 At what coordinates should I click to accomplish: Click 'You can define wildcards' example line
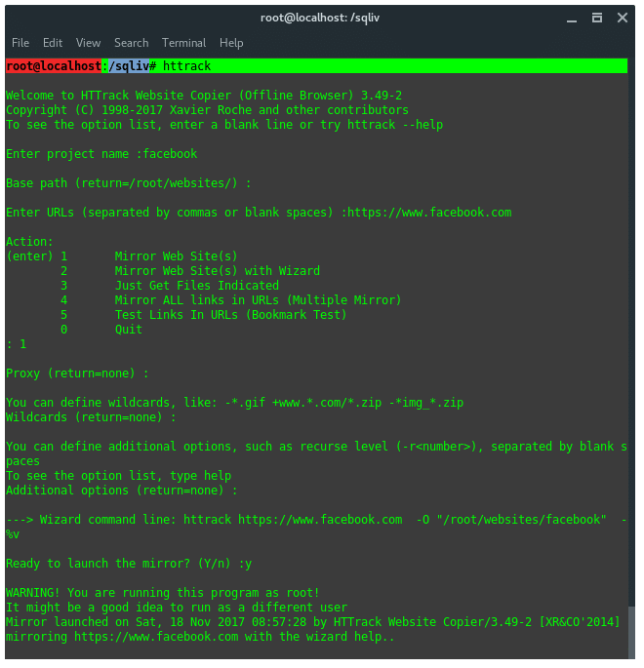(234, 403)
